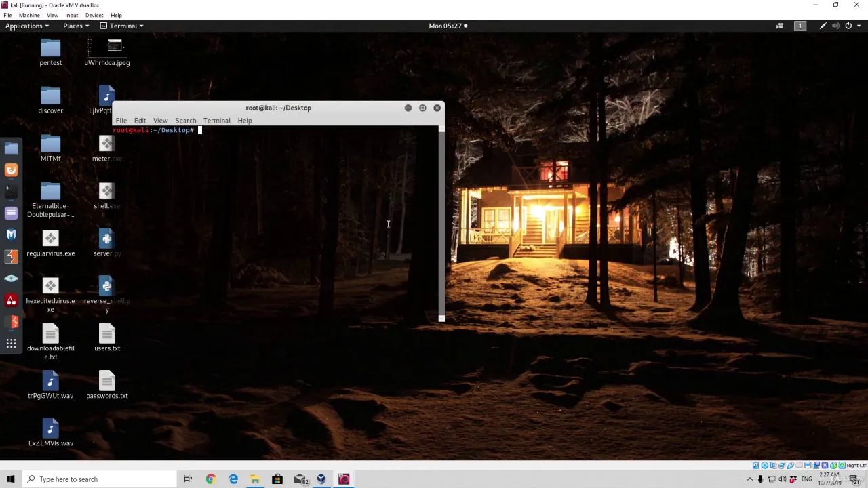Show all applications grid in dock
The width and height of the screenshot is (868, 488).
(12, 344)
